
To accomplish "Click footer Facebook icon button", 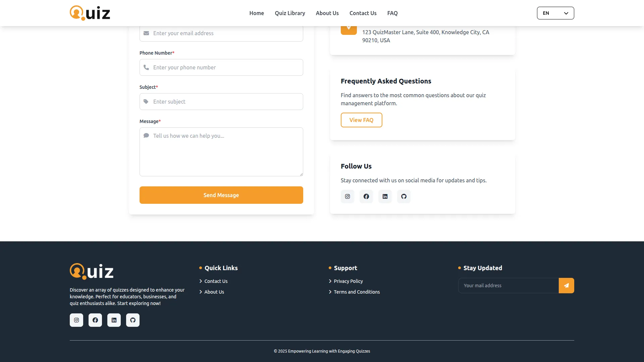I will pos(95,320).
